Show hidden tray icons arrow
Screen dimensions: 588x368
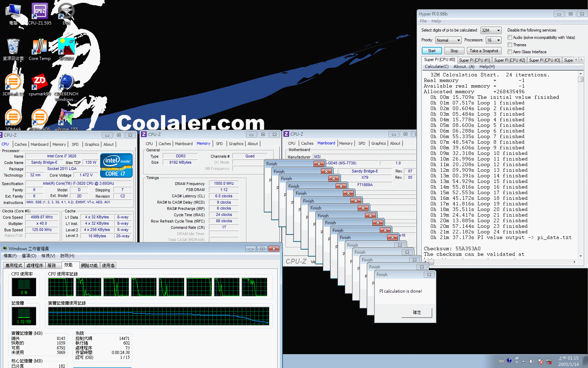click(524, 361)
